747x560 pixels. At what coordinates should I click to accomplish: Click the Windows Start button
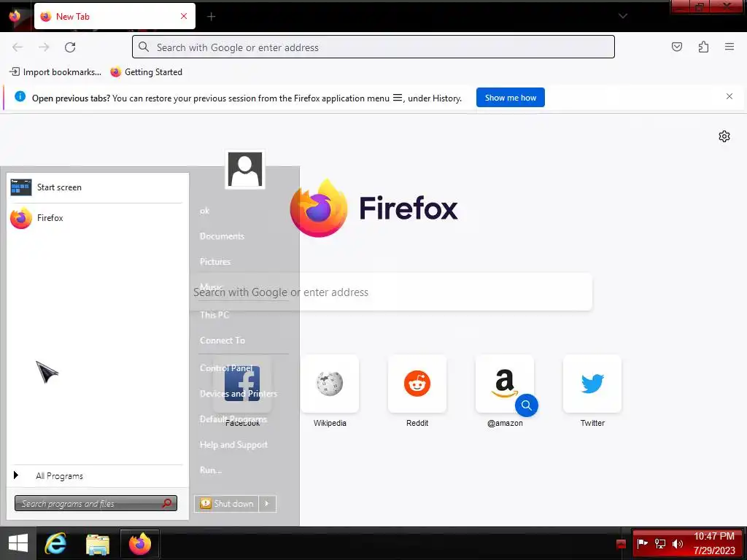tap(18, 543)
